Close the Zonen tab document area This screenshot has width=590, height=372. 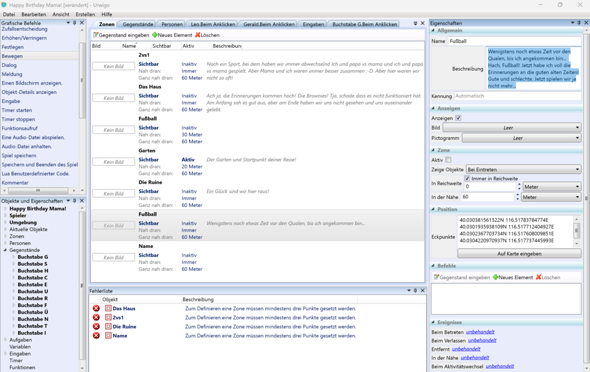click(423, 23)
